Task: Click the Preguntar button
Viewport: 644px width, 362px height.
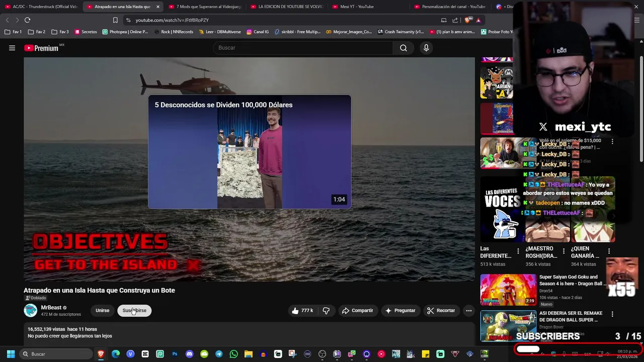Action: coord(400,311)
